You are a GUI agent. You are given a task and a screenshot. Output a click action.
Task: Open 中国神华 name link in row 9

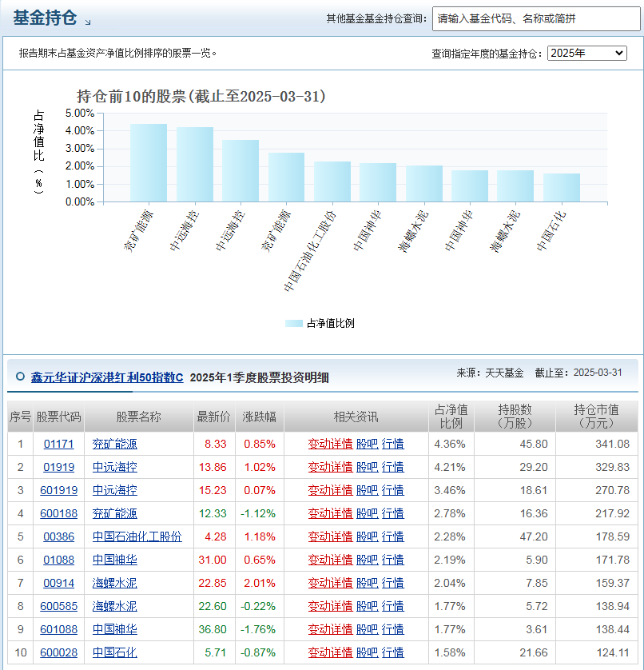[x=115, y=629]
